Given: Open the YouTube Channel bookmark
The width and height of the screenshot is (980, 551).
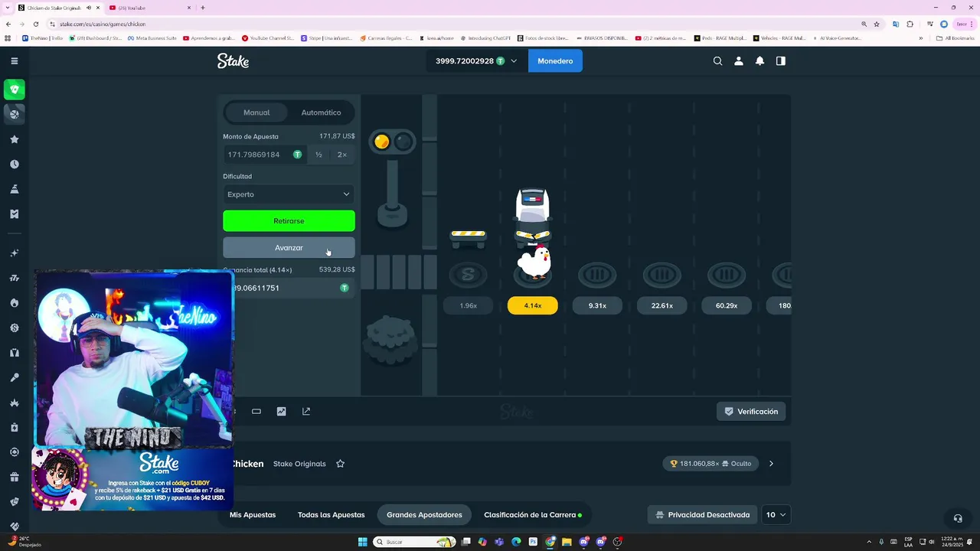Looking at the screenshot, I should coord(267,37).
